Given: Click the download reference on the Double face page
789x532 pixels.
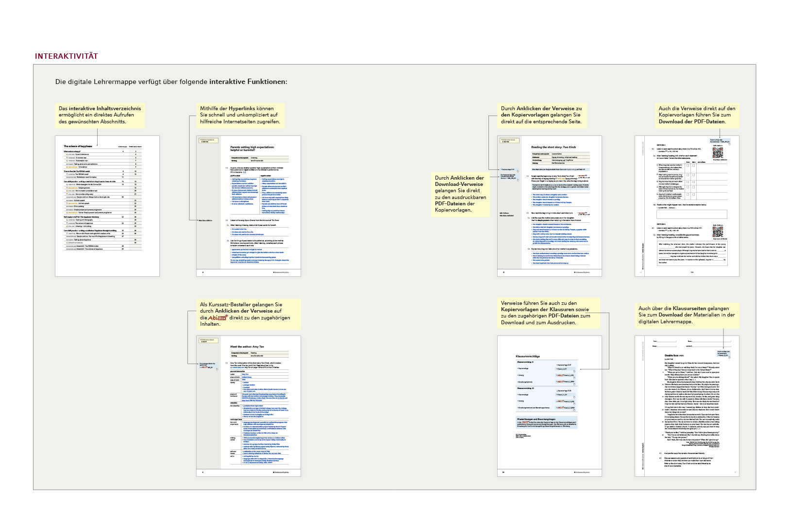Looking at the screenshot, I should pyautogui.click(x=723, y=353).
